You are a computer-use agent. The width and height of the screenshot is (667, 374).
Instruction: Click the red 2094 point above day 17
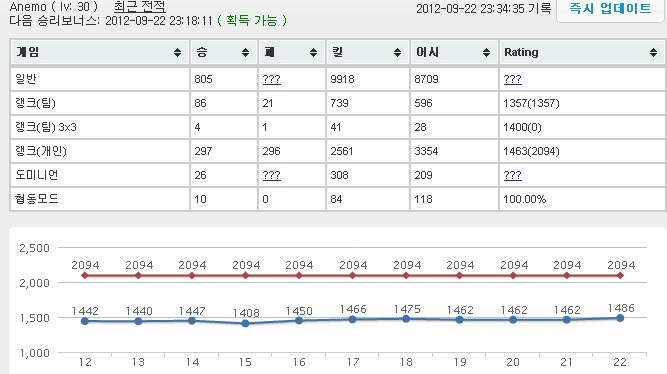coord(352,275)
